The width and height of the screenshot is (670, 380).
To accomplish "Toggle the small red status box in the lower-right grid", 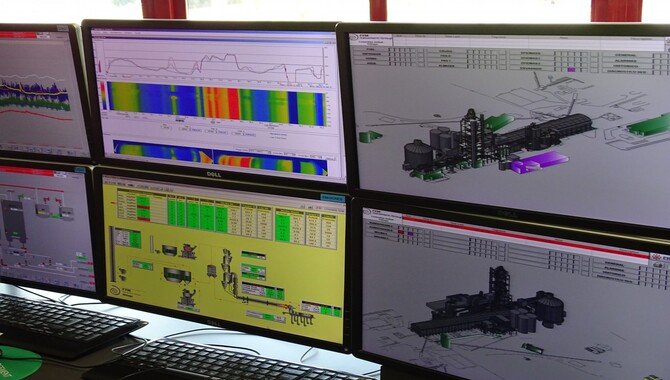I will [401, 232].
